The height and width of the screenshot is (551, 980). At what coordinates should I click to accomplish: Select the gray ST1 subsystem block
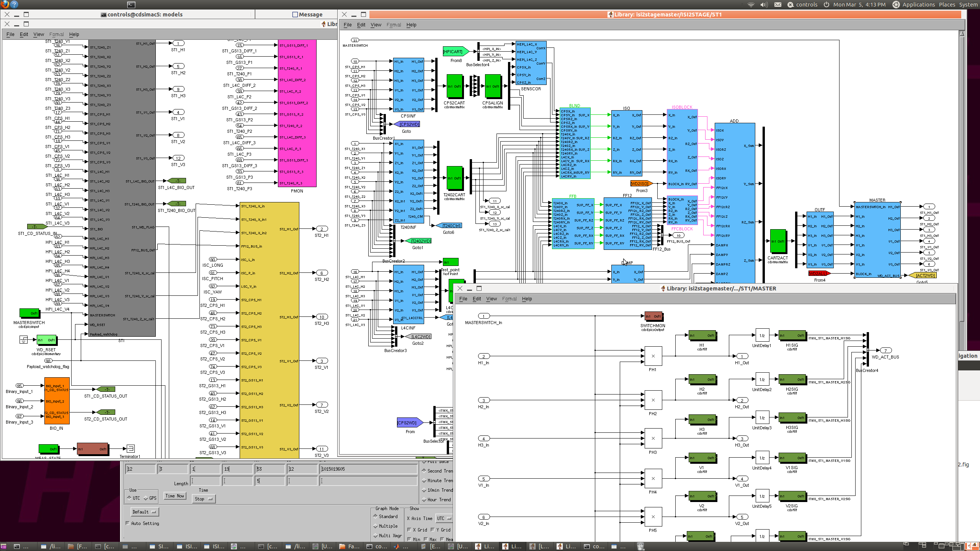(122, 188)
